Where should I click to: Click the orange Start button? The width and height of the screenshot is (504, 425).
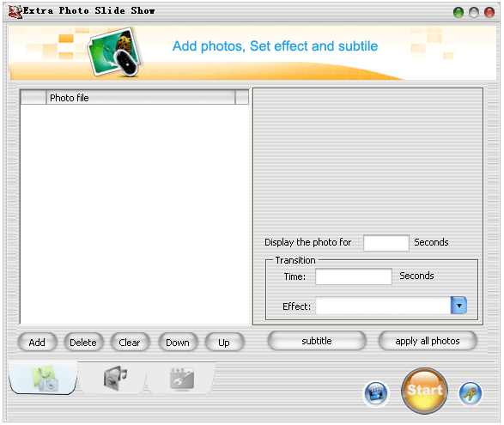[x=425, y=391]
